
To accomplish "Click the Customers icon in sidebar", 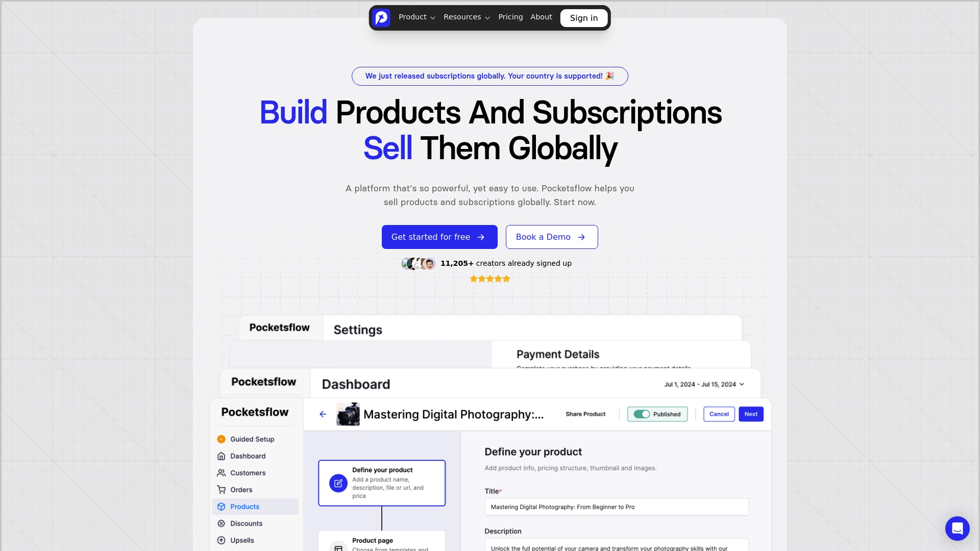I will 221,473.
